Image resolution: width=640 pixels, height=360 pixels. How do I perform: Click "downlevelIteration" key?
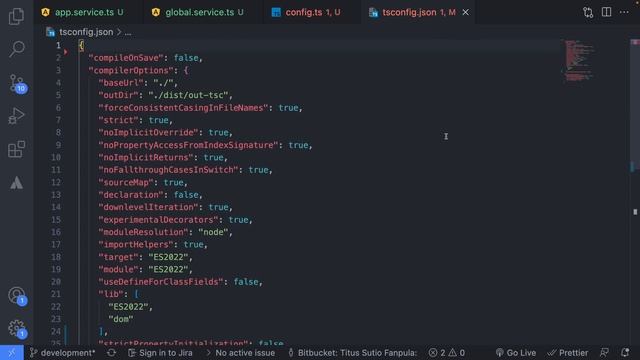[148, 207]
